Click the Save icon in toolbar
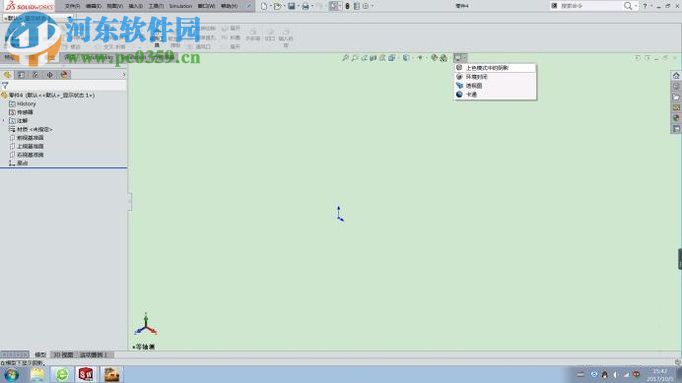682x383 pixels. click(291, 6)
